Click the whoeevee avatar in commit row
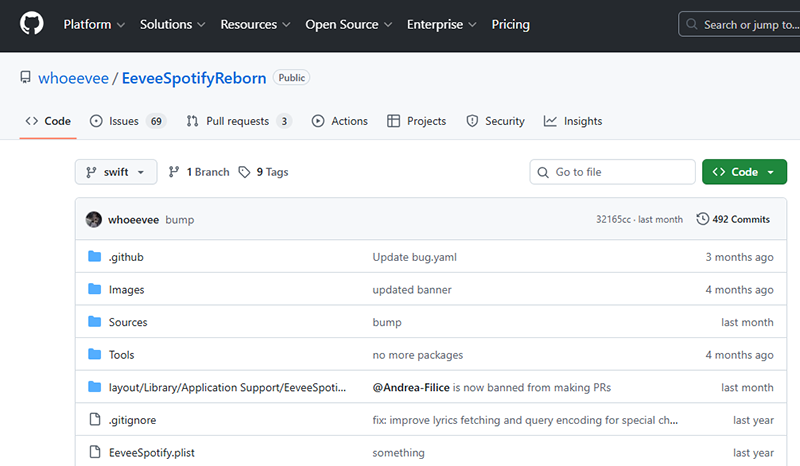Screen dimensions: 800x466 (x=94, y=219)
